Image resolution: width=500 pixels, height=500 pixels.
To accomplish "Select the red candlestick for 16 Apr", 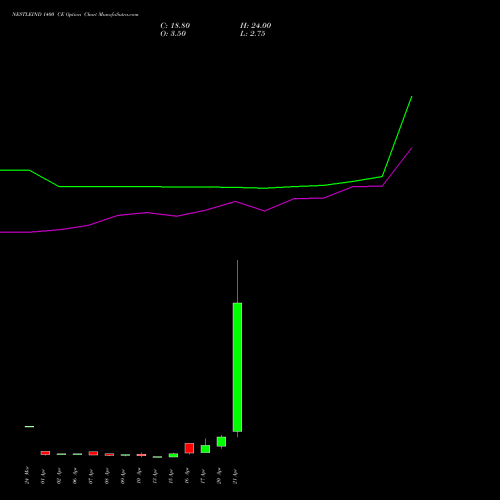I will 189,448.
